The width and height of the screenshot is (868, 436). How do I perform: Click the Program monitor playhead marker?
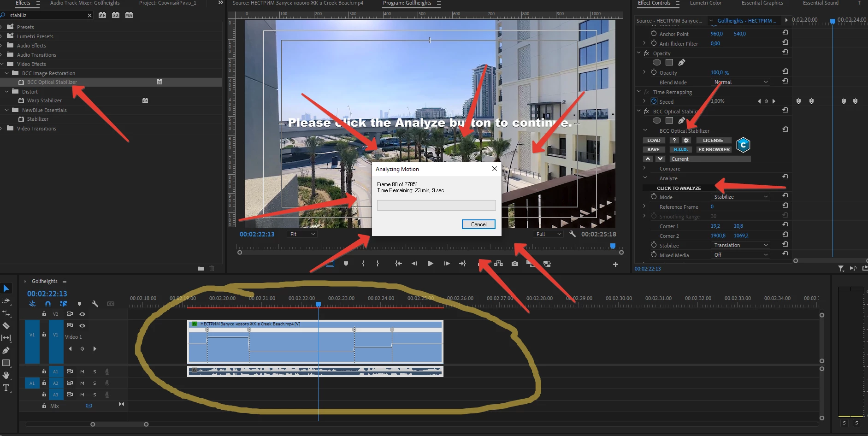click(x=613, y=246)
